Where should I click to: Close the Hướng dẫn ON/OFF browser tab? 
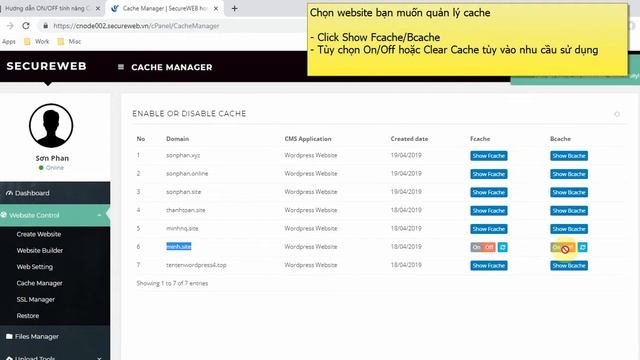98,8
